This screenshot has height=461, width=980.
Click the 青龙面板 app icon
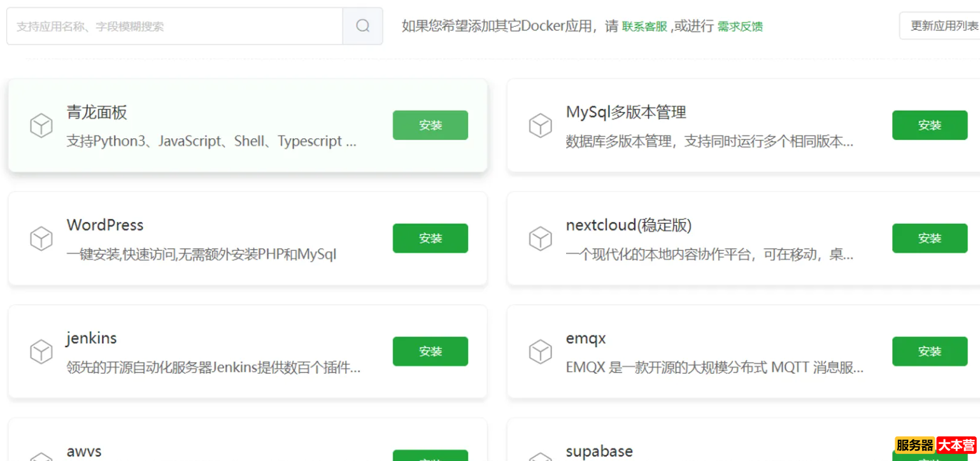pos(41,125)
